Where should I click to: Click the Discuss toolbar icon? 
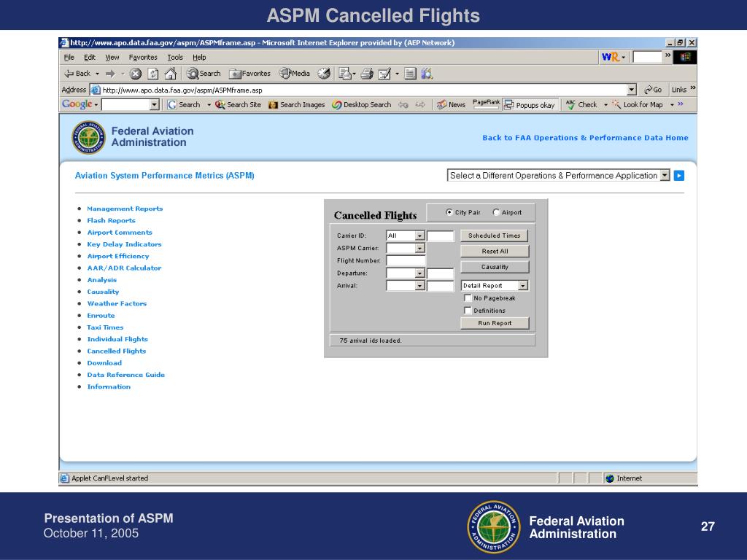(410, 74)
